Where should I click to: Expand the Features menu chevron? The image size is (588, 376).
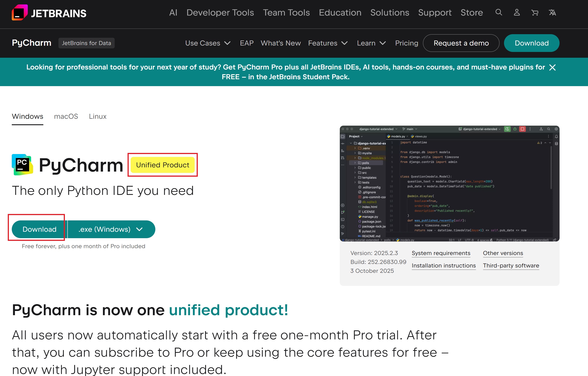tap(344, 43)
